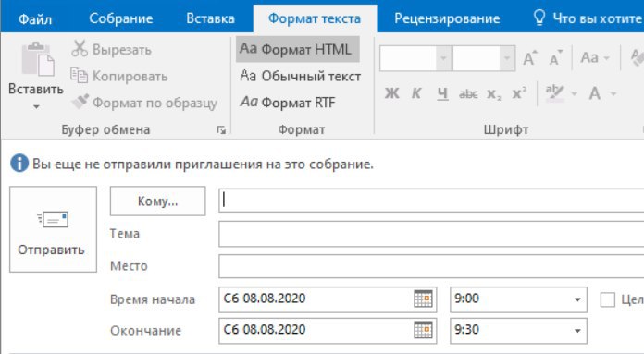Open the font name dropdown
The width and height of the screenshot is (644, 354).
(443, 58)
